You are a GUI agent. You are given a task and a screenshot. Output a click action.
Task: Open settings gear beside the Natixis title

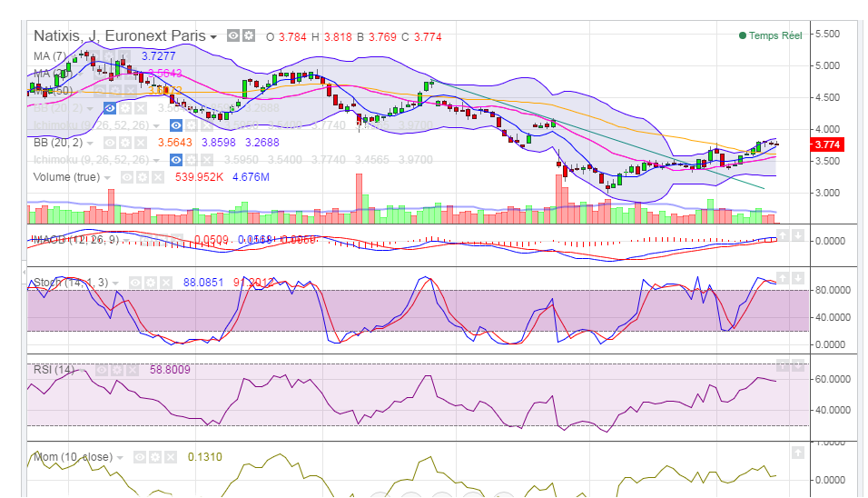coord(248,36)
